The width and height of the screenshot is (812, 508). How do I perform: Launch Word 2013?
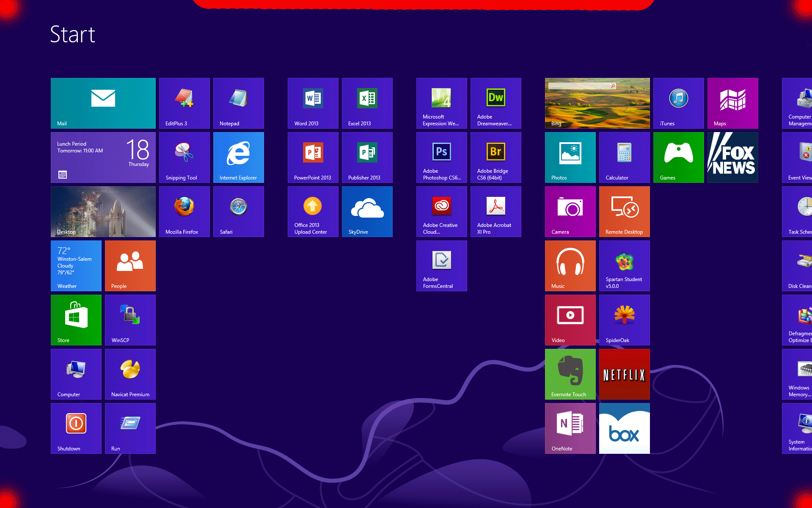[x=313, y=103]
